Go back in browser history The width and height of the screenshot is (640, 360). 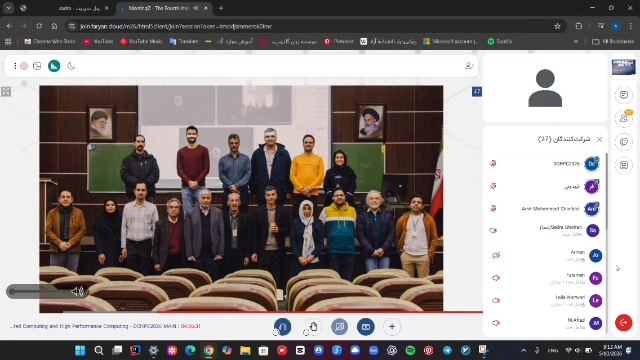point(9,26)
